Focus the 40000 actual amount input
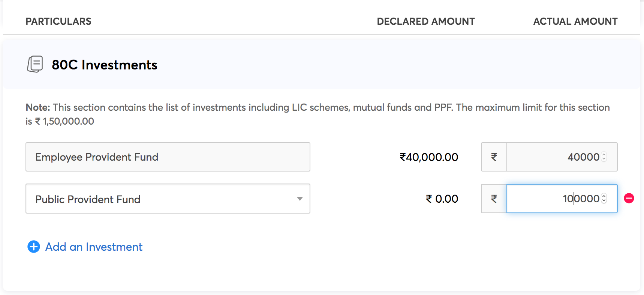 pyautogui.click(x=555, y=157)
